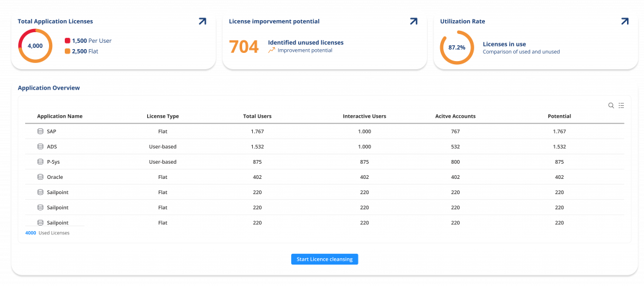Screen dimensions: 644x286
Task: Open the Total Application Licenses arrow icon
Action: (x=202, y=21)
